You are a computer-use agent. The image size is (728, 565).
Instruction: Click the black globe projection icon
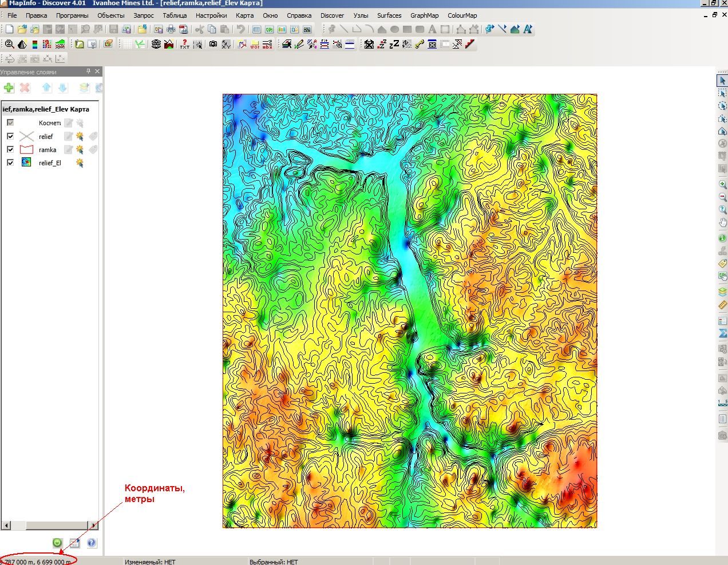click(x=156, y=44)
